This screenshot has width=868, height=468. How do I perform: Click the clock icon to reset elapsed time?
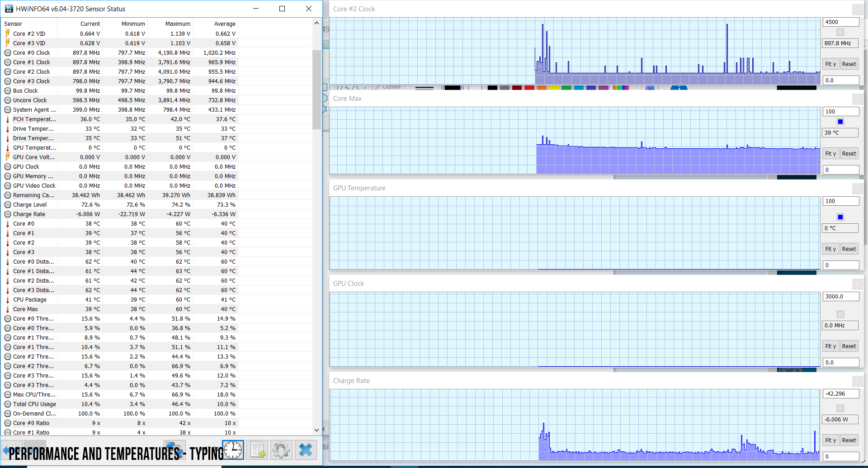(x=233, y=449)
